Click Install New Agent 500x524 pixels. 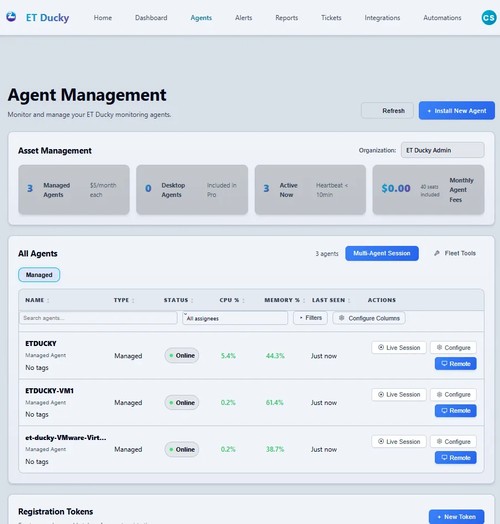pyautogui.click(x=457, y=111)
